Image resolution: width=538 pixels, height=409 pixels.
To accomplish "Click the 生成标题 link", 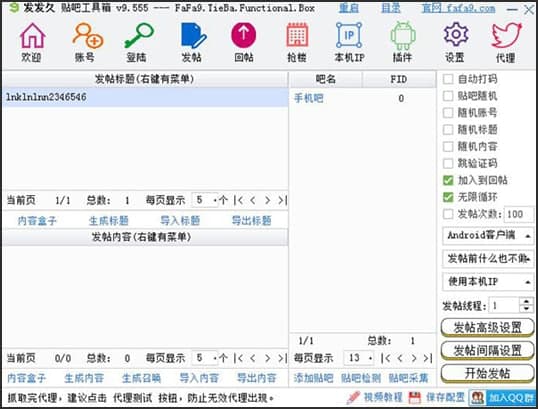I will point(108,221).
